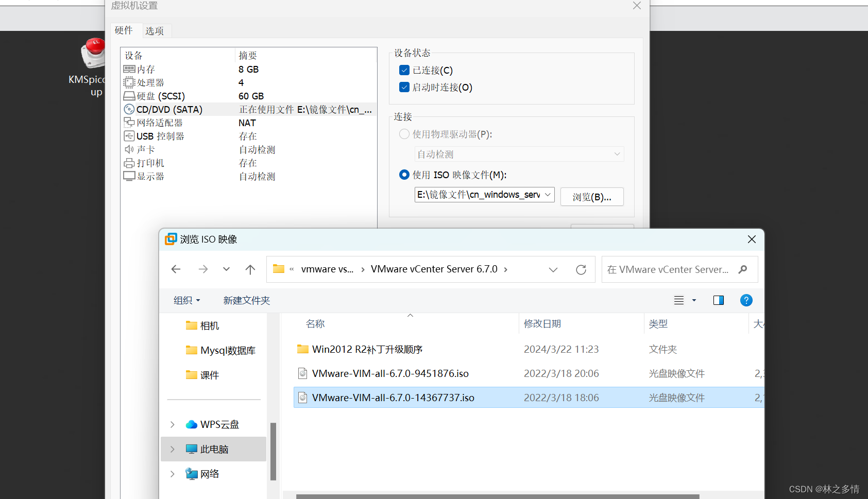Viewport: 868px width, 499px height.
Task: Open the recent locations dropdown arrow
Action: [226, 269]
